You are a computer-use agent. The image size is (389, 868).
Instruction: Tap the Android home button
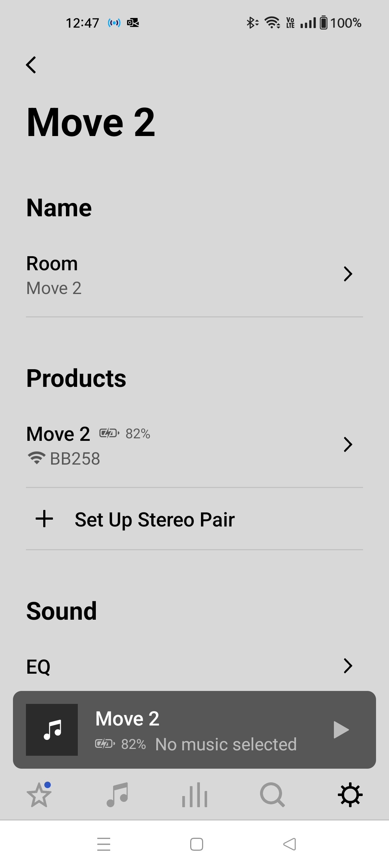pos(197,844)
